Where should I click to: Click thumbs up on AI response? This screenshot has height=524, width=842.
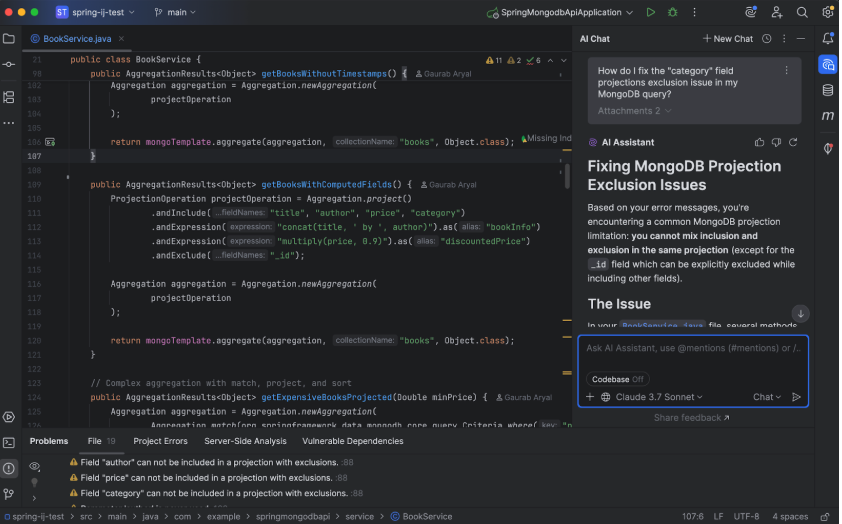[x=760, y=143]
